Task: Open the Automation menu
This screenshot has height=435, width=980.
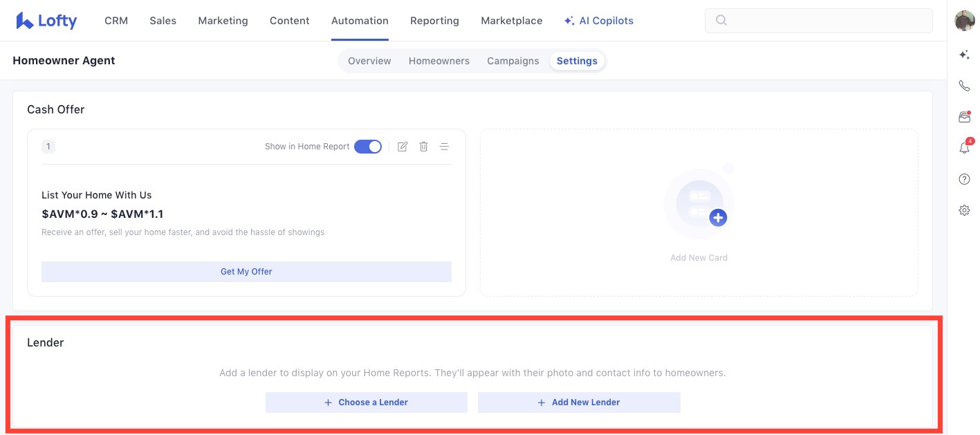Action: (x=360, y=21)
